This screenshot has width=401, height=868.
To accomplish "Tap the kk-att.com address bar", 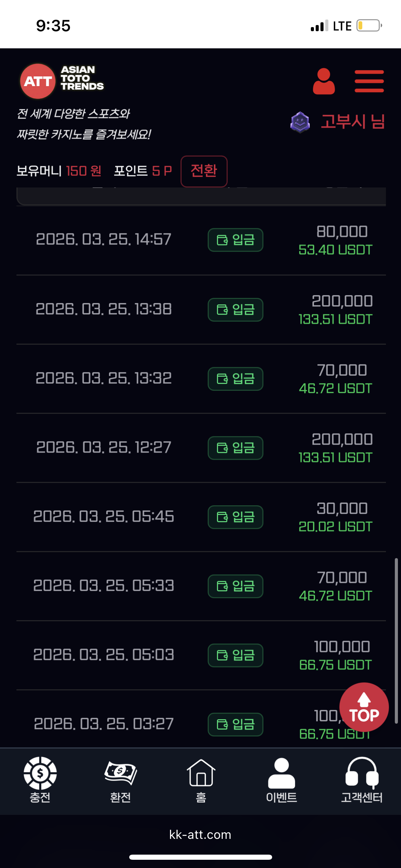I will click(x=200, y=834).
